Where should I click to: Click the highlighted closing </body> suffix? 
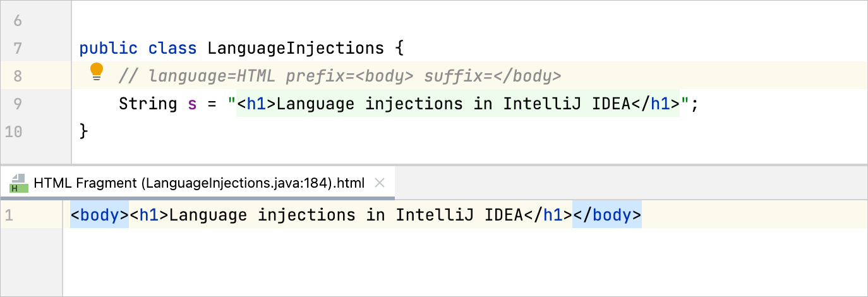point(606,215)
